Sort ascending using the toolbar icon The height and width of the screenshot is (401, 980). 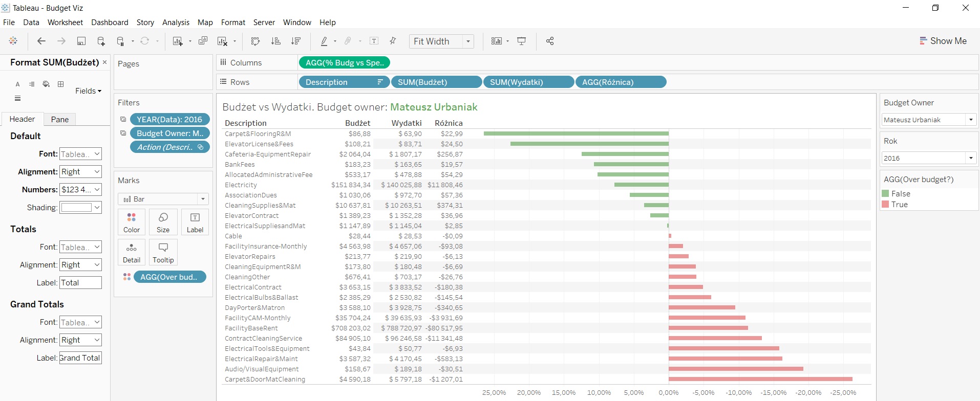click(x=275, y=41)
